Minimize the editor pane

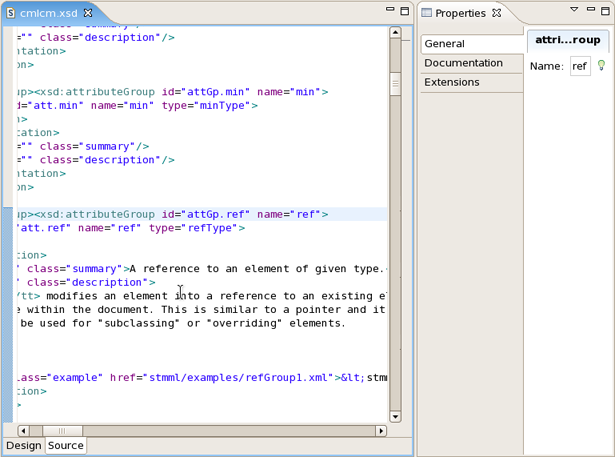point(390,9)
